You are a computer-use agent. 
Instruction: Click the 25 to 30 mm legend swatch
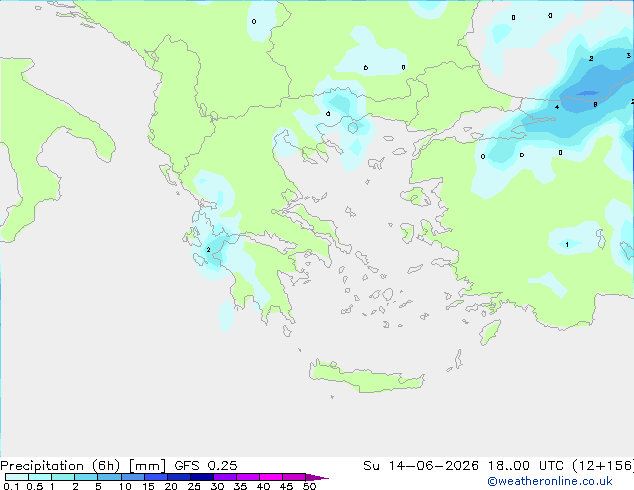tap(201, 477)
